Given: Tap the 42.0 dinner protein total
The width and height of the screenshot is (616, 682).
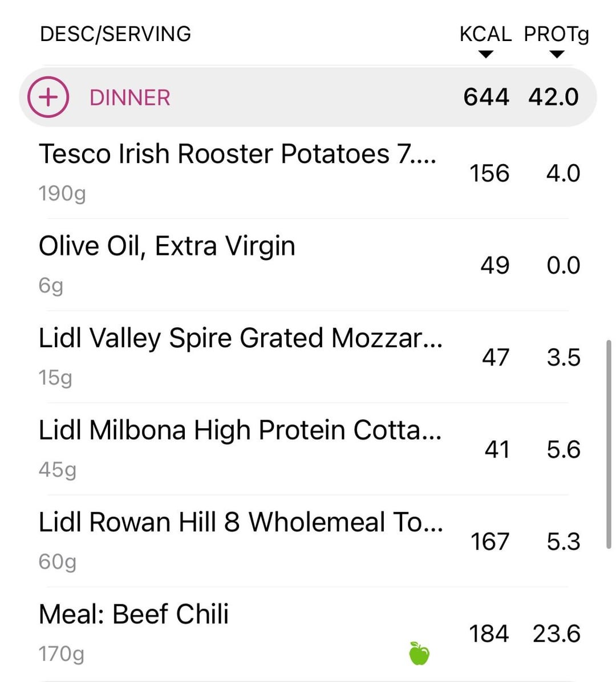Looking at the screenshot, I should 553,97.
